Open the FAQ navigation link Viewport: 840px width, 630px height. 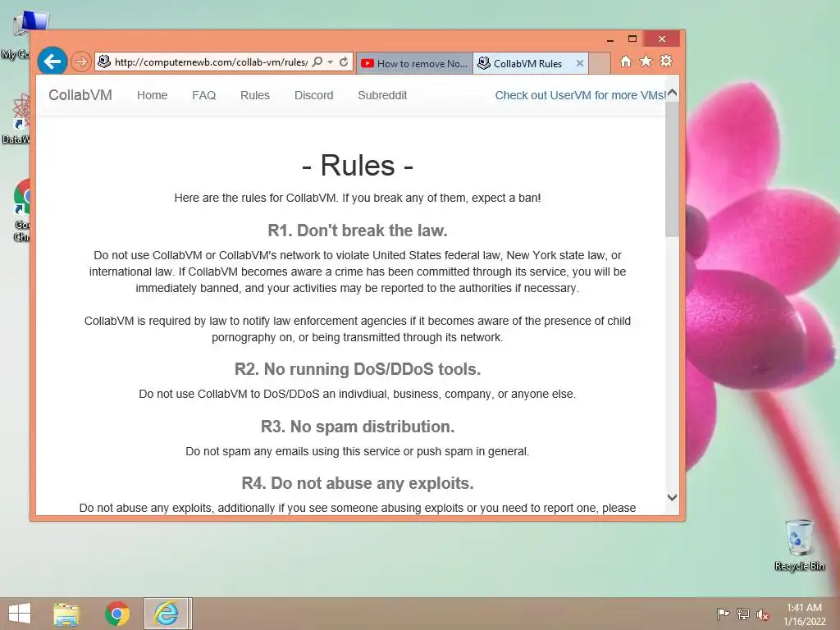[204, 95]
